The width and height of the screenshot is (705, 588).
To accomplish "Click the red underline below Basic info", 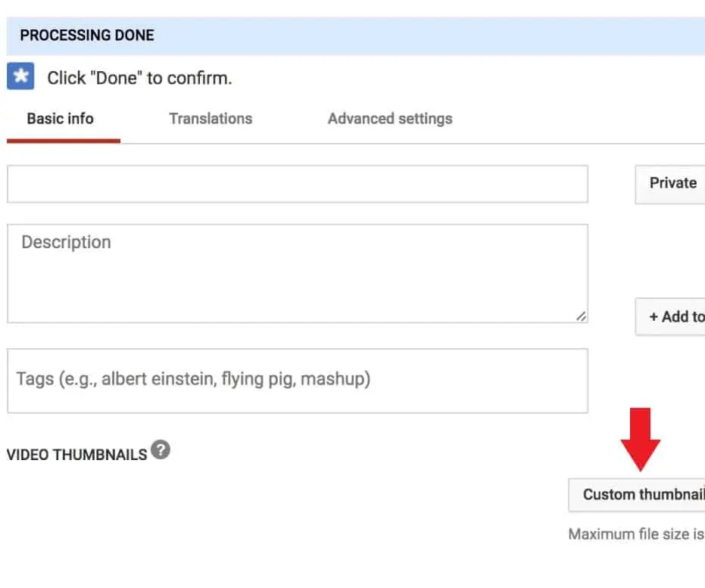I will coord(64,141).
